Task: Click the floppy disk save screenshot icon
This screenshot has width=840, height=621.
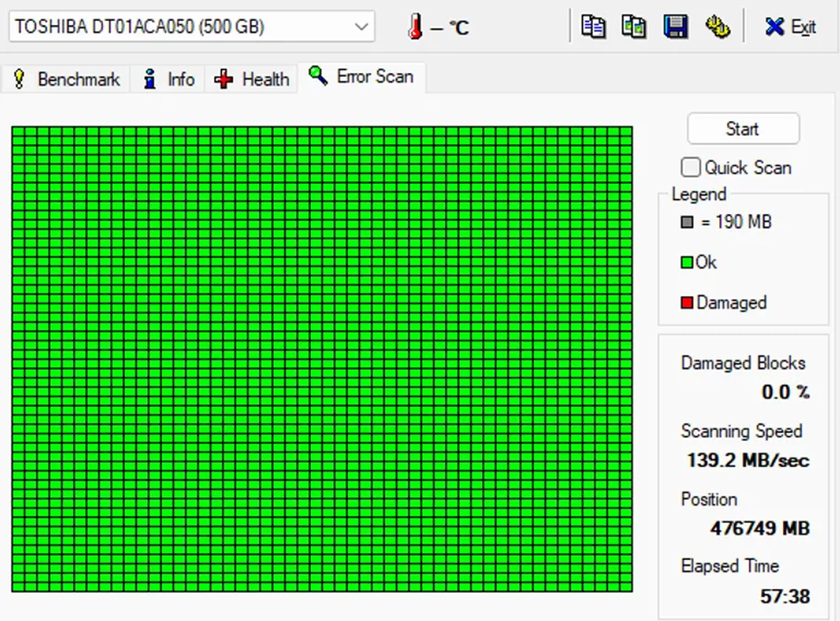Action: pos(676,27)
